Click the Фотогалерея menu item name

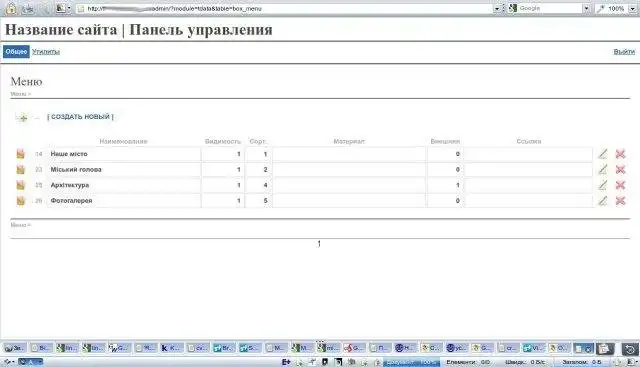pyautogui.click(x=71, y=200)
